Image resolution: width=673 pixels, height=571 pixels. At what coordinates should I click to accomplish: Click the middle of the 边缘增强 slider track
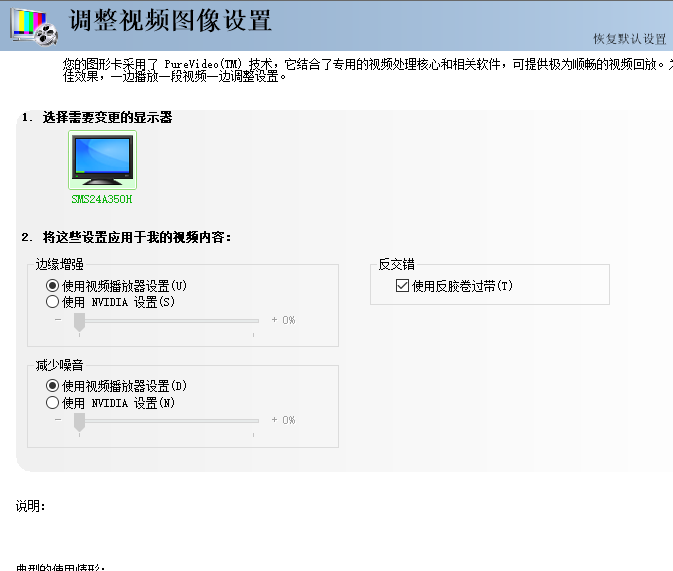(166, 321)
